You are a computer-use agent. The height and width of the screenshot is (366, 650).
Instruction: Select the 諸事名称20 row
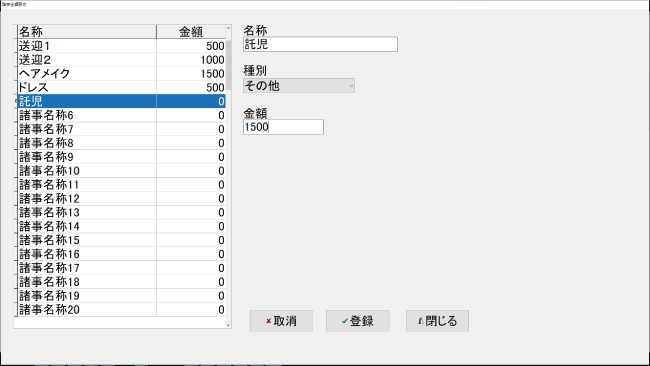[x=121, y=310]
